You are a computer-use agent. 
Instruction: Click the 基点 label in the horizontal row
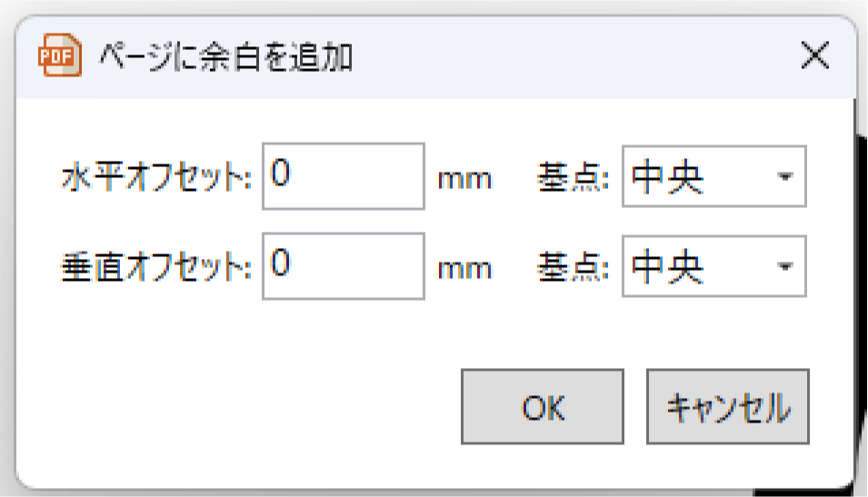pos(573,178)
